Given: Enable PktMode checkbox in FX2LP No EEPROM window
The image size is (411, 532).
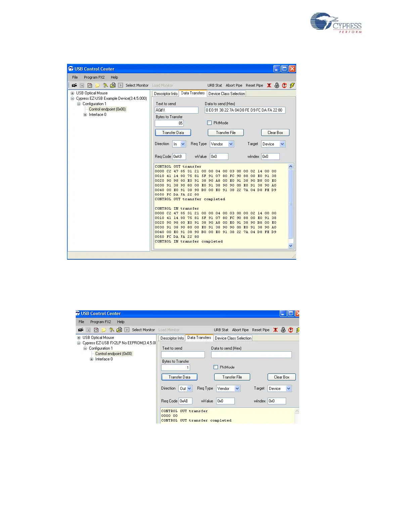Looking at the screenshot, I should tap(216, 367).
